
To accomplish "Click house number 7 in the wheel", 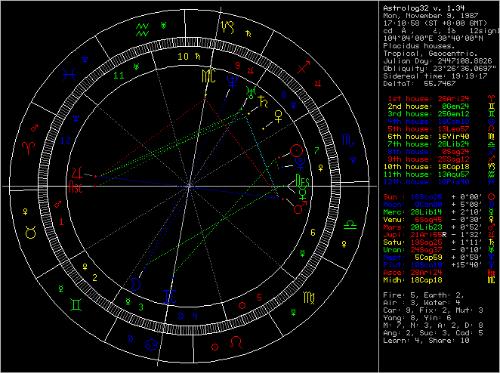I will (x=316, y=150).
